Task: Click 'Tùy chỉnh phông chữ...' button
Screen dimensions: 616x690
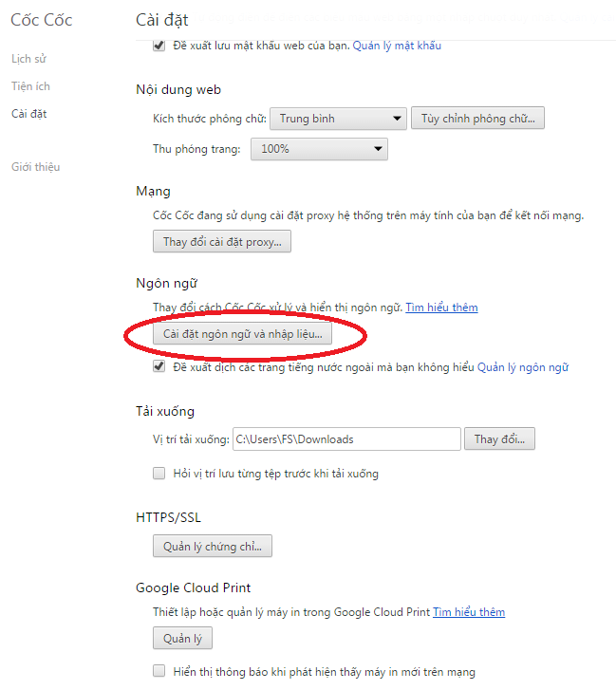Action: (477, 118)
